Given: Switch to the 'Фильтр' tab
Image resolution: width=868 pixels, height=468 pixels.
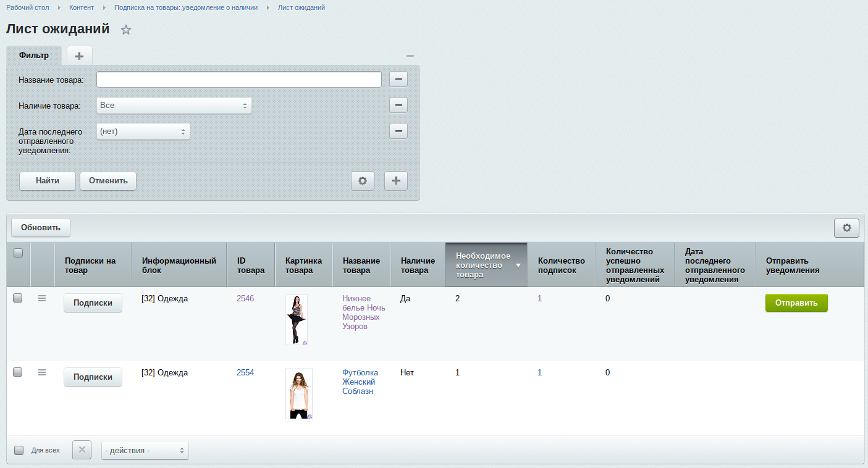Looking at the screenshot, I should tap(34, 56).
